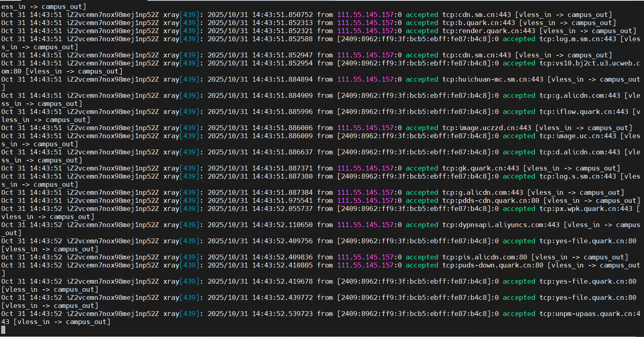
Task: Click the timestamp 14:43:52.110650
Action: pos(282,225)
